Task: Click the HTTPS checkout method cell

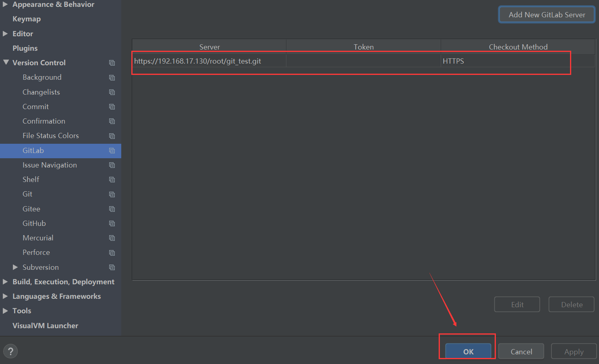Action: click(518, 61)
